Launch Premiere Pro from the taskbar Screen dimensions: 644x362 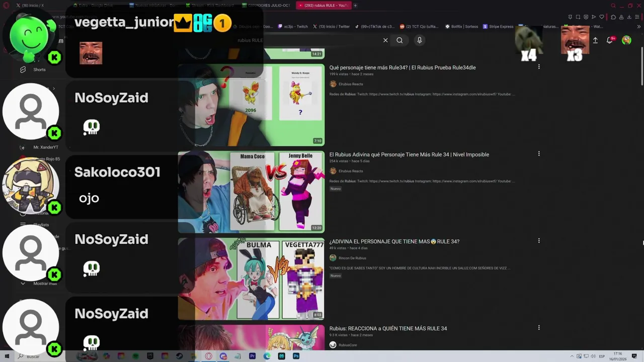point(252,356)
